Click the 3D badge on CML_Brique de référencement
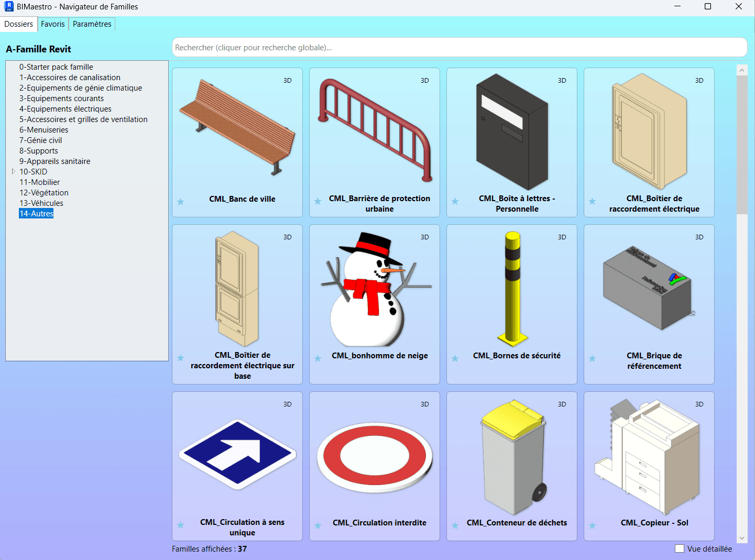Screen dimensions: 755x560 point(699,237)
